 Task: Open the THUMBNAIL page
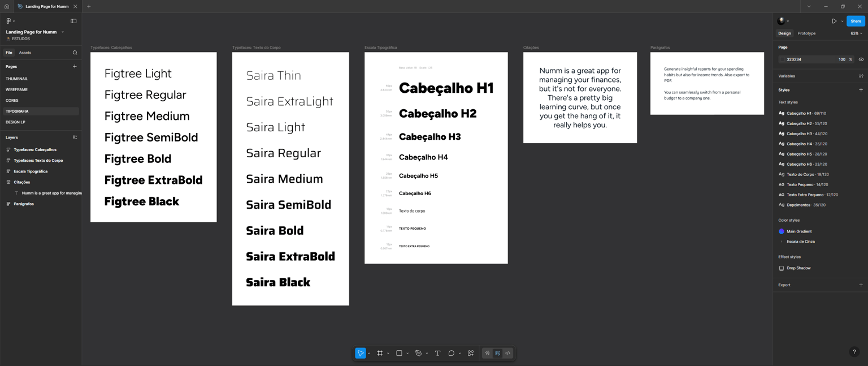(17, 79)
